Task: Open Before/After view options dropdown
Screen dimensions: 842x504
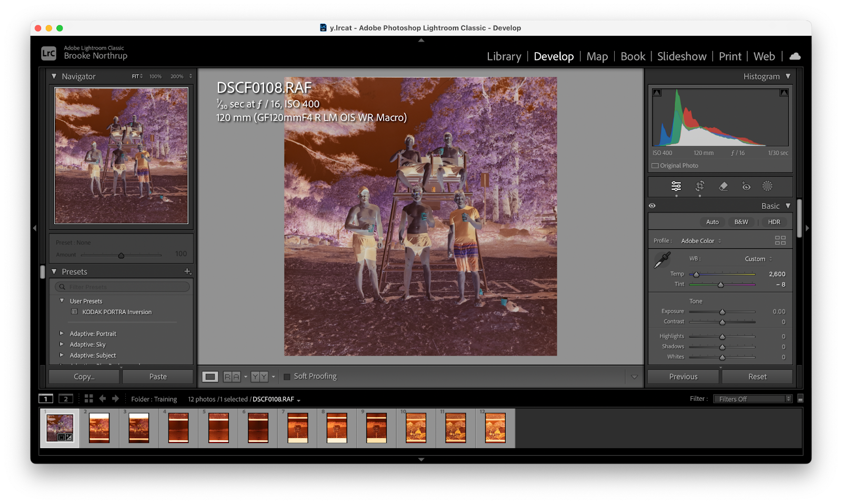Action: 273,377
